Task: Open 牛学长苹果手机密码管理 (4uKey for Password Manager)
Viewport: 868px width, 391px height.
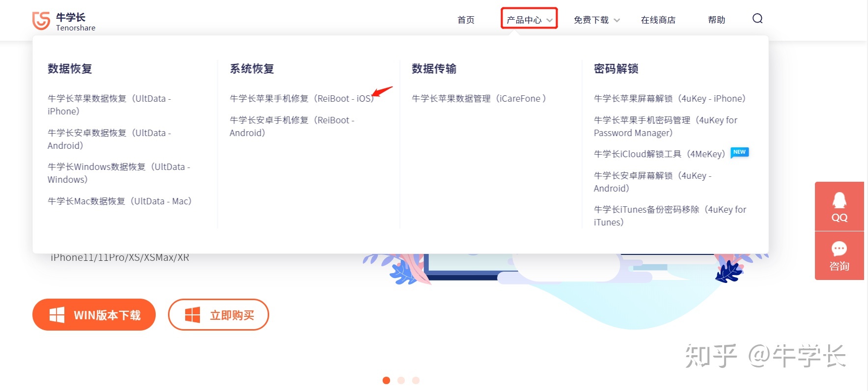Action: pos(666,126)
